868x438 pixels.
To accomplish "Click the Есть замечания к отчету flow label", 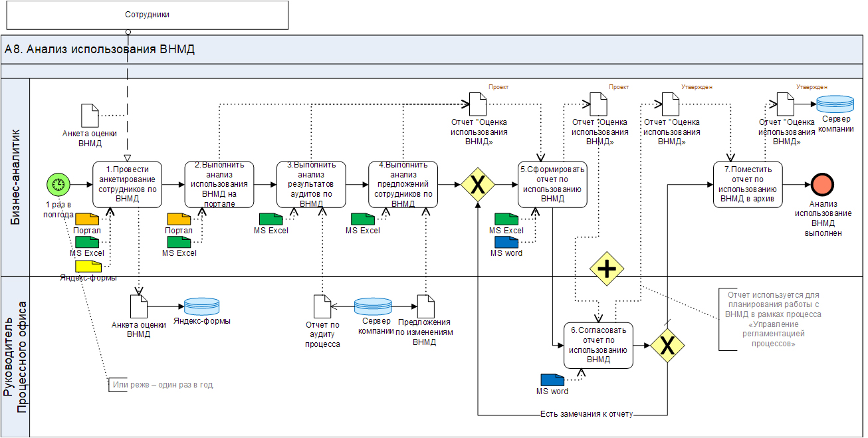I will tap(586, 414).
